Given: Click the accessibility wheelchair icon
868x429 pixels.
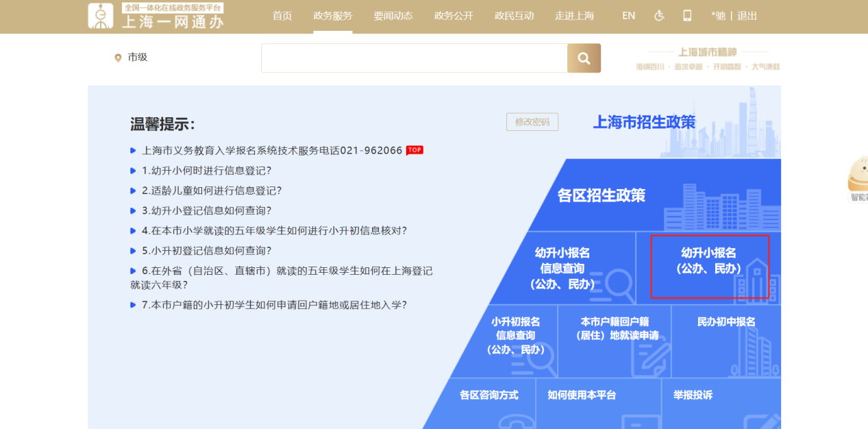Looking at the screenshot, I should [x=659, y=16].
